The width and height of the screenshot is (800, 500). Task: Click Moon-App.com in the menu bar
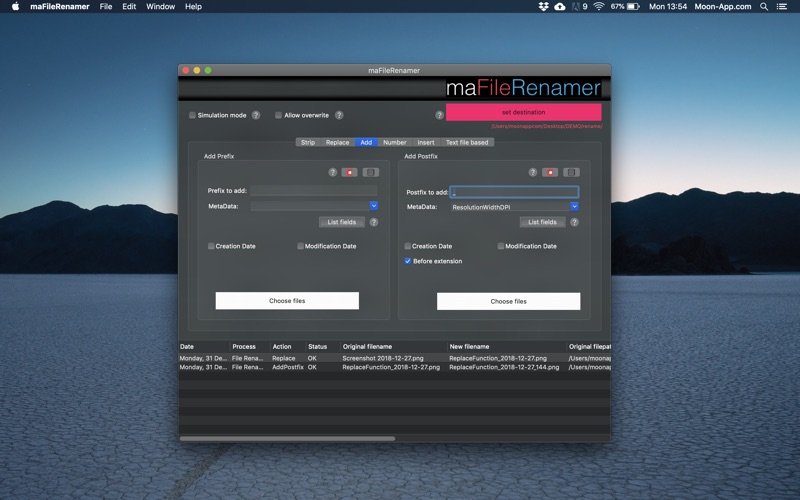click(x=722, y=7)
